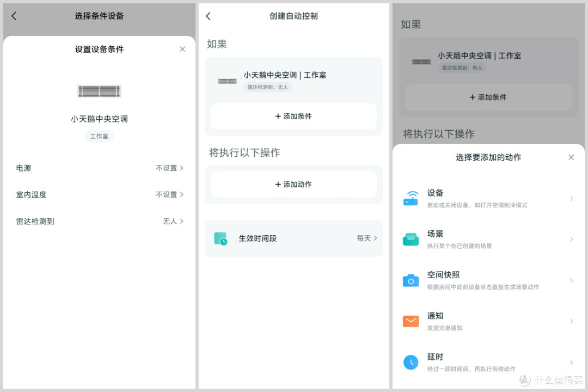Viewport: 588px width, 392px height.
Task: Tap the 添加动作 button
Action: 293,184
